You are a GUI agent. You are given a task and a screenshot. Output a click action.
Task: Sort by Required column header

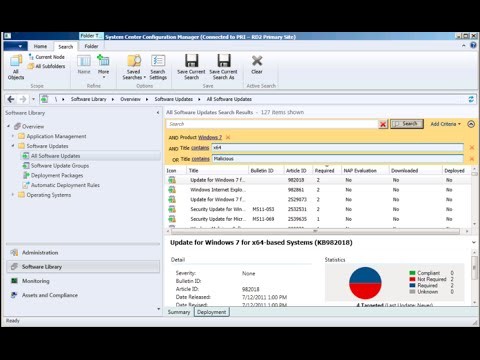coord(327,170)
